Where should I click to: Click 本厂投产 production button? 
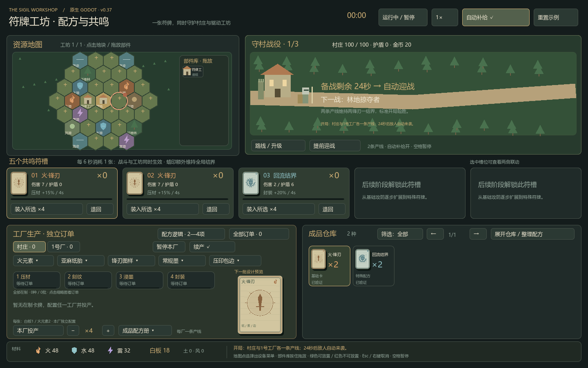38,330
